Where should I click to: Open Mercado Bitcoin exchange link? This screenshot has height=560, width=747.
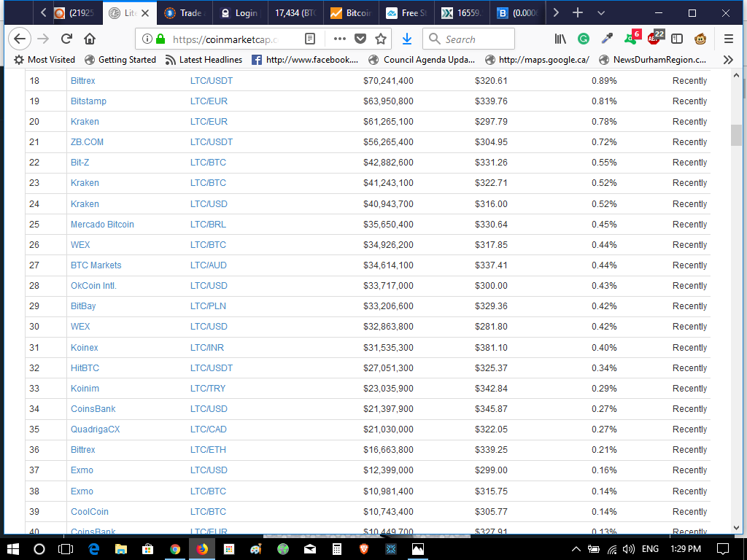coord(102,225)
